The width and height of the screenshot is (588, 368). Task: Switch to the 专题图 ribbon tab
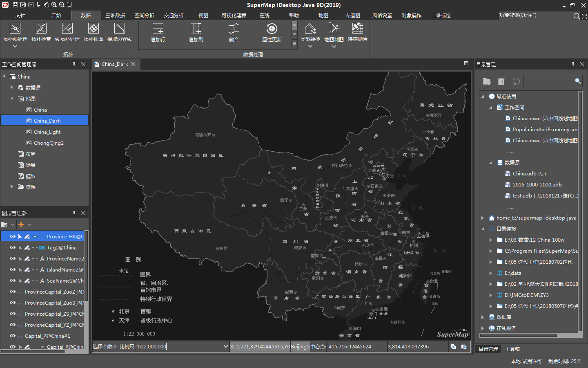tap(353, 16)
